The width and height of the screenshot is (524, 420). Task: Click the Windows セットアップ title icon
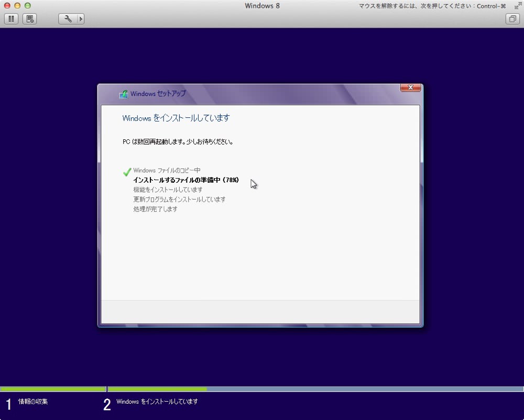click(x=123, y=94)
